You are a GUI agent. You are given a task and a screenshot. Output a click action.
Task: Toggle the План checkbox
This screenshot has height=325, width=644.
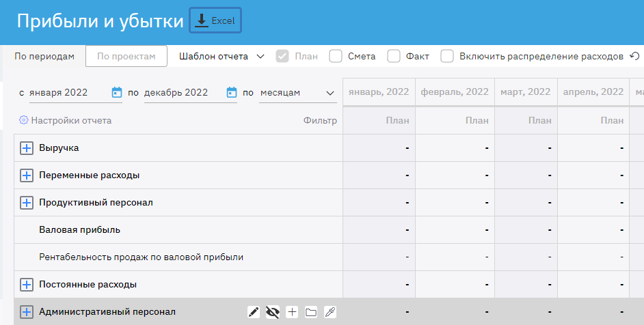(x=282, y=56)
